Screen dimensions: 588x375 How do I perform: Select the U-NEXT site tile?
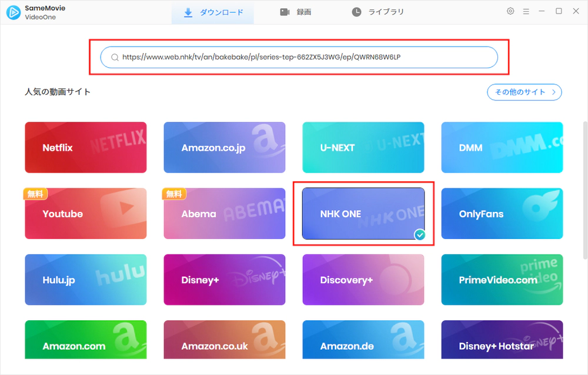tap(363, 147)
